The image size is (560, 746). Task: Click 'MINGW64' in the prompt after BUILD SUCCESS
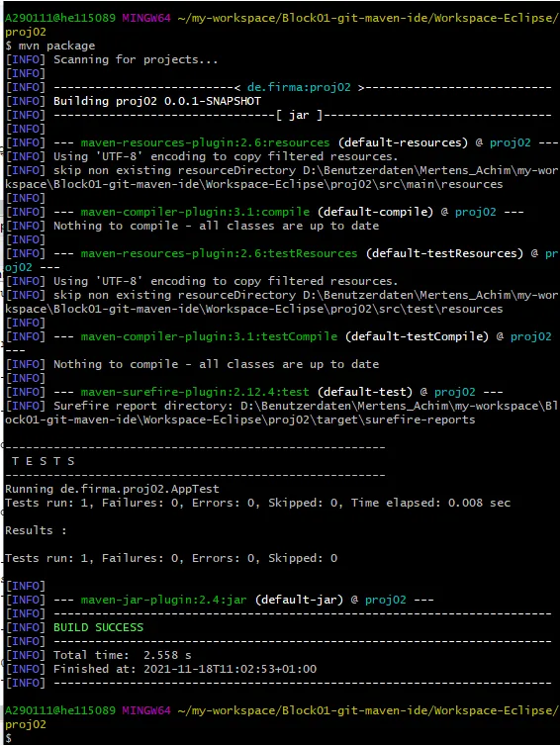coord(146,710)
